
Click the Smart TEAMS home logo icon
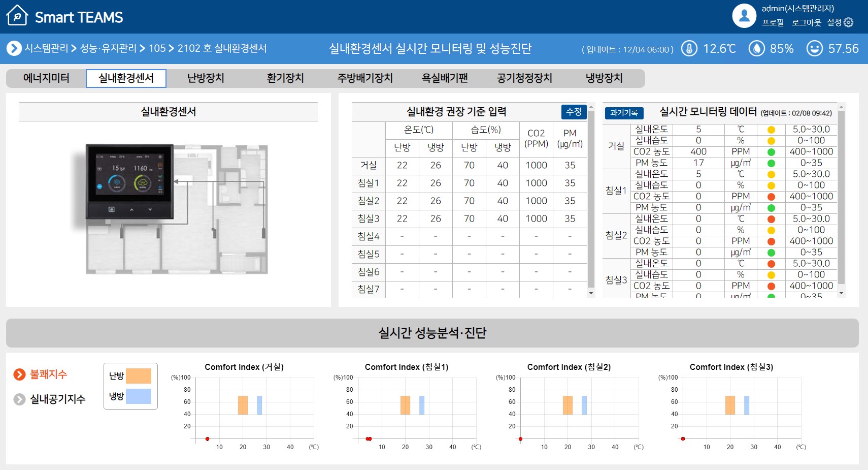coord(17,16)
